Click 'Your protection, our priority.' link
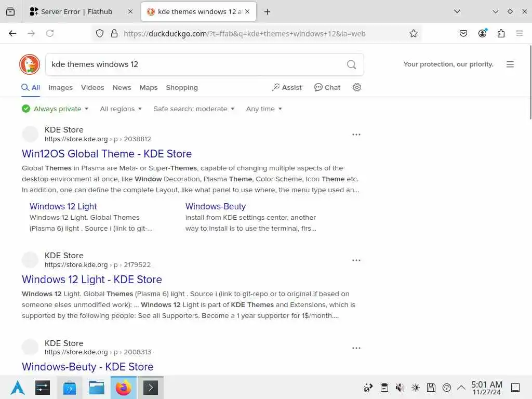The height and width of the screenshot is (399, 532). pos(448,64)
